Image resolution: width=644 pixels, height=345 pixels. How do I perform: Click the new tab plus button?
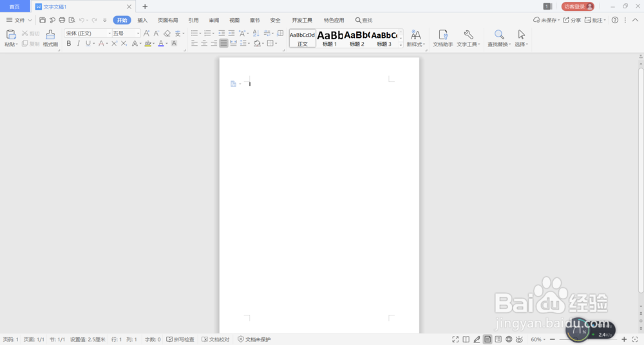click(x=144, y=6)
